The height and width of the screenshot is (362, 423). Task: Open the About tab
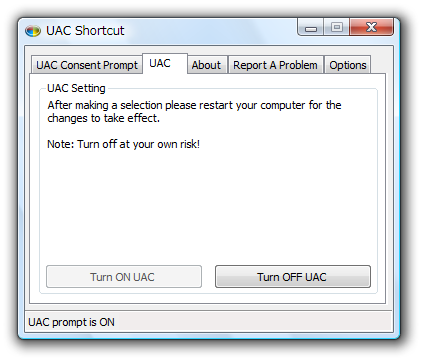click(207, 65)
